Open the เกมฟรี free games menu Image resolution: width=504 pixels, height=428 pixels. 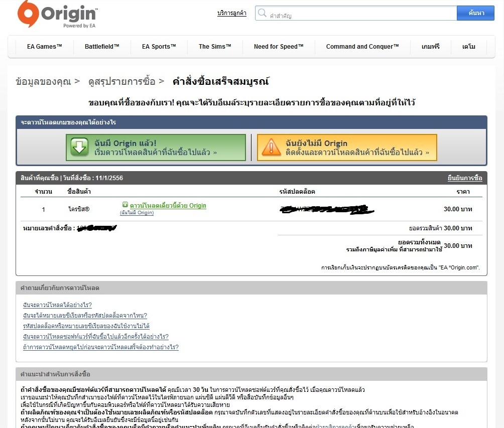(x=431, y=47)
